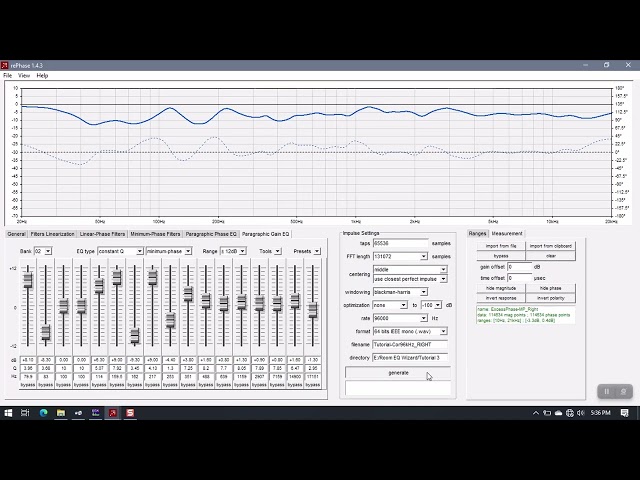Image resolution: width=640 pixels, height=480 pixels.
Task: Toggle bypass for the 217 Hz band
Action: pyautogui.click(x=152, y=385)
